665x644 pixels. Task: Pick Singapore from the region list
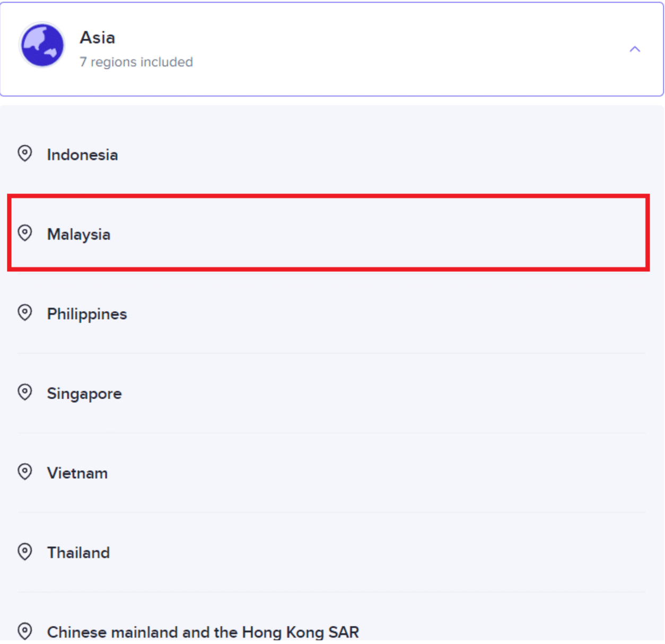(84, 394)
